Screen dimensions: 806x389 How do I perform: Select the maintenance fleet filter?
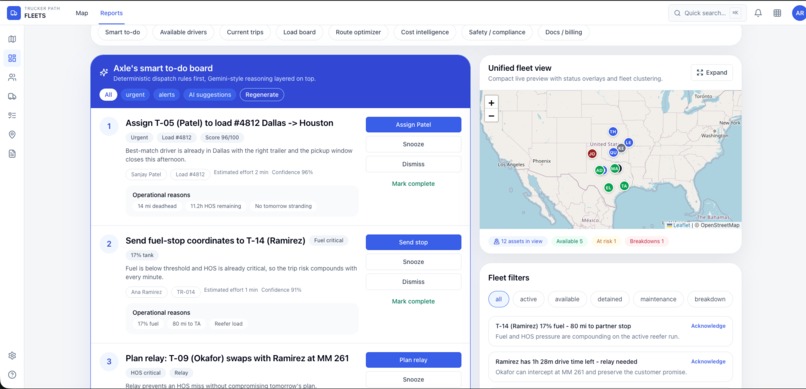[658, 299]
